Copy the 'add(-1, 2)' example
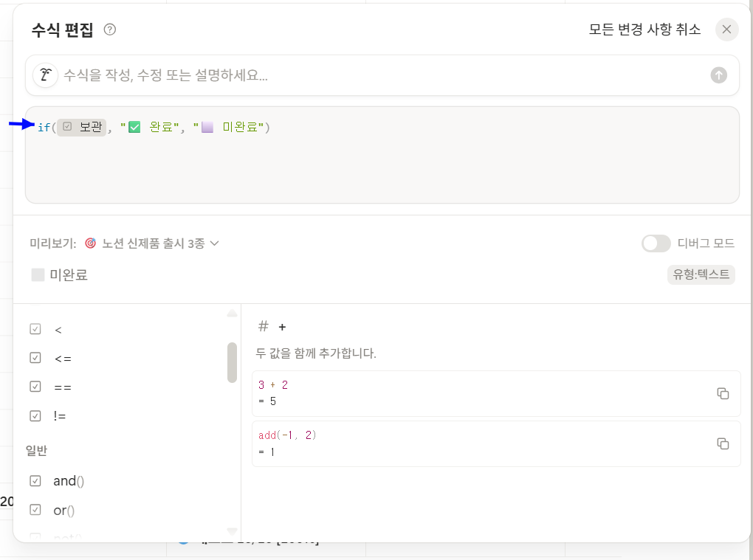753x560 pixels. pyautogui.click(x=723, y=443)
